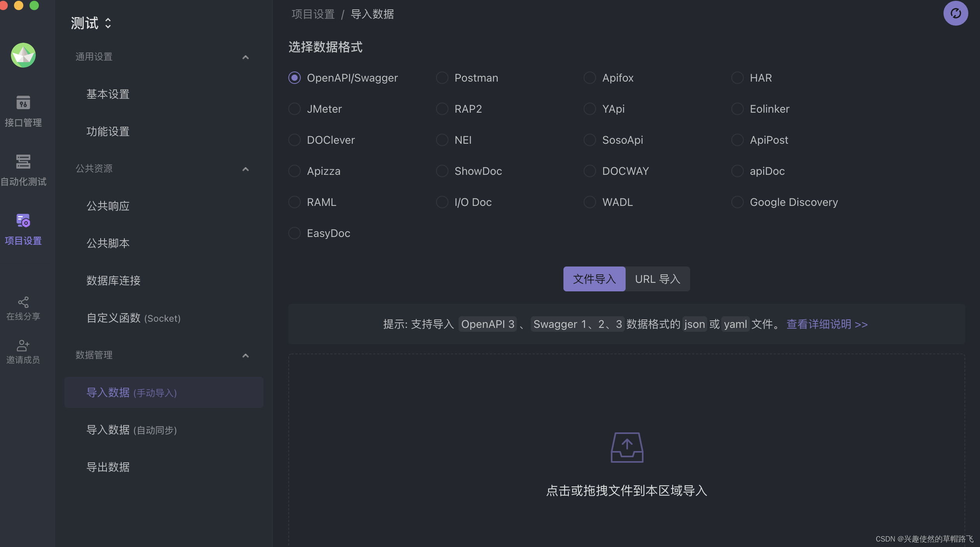Select the NEI format radio
This screenshot has width=980, height=547.
(442, 140)
